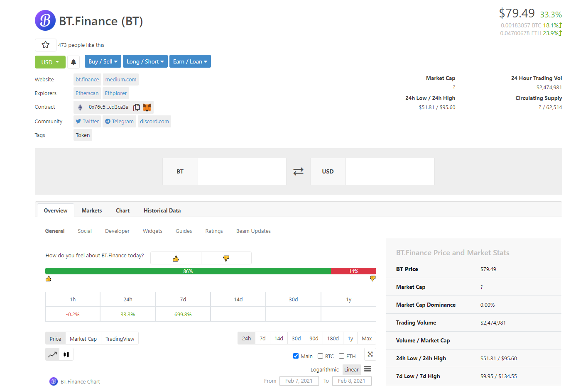
Task: Select the line chart view icon
Action: point(52,354)
